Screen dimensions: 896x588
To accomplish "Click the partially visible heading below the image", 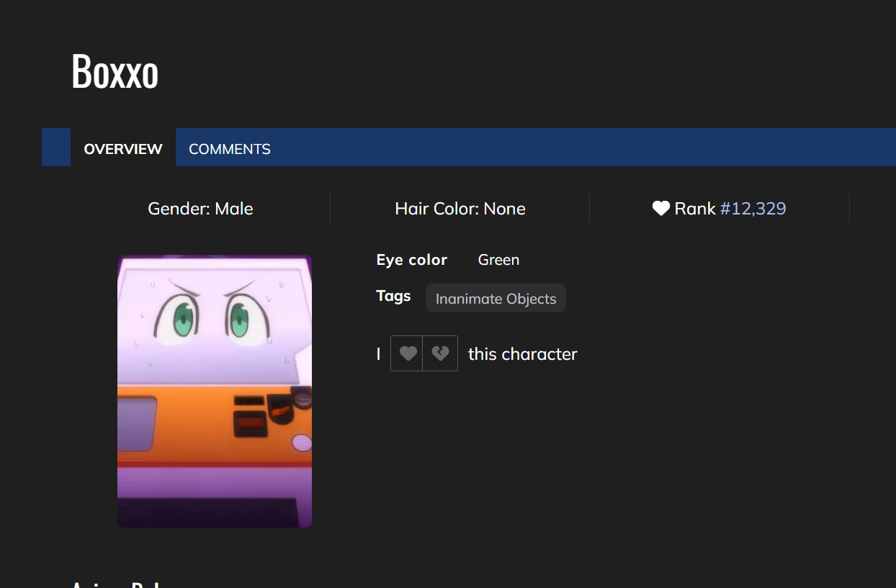I will tap(115, 583).
